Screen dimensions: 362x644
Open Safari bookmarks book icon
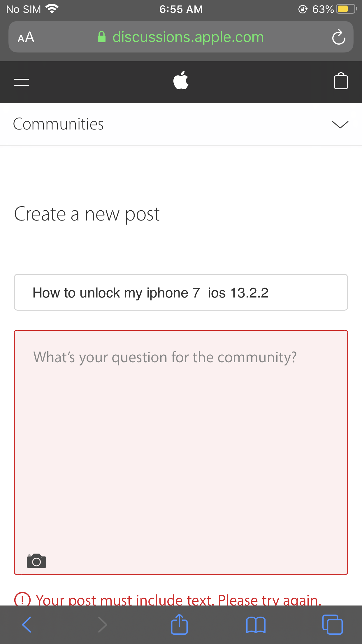[x=256, y=625]
